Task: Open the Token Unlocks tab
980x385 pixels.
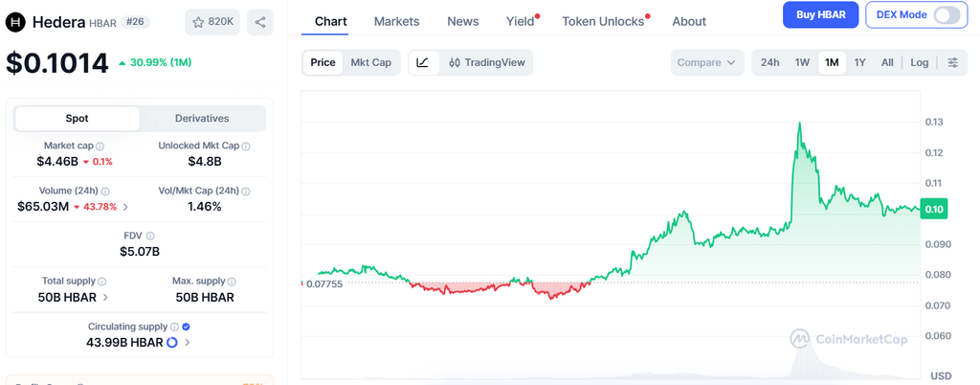Action: 603,21
